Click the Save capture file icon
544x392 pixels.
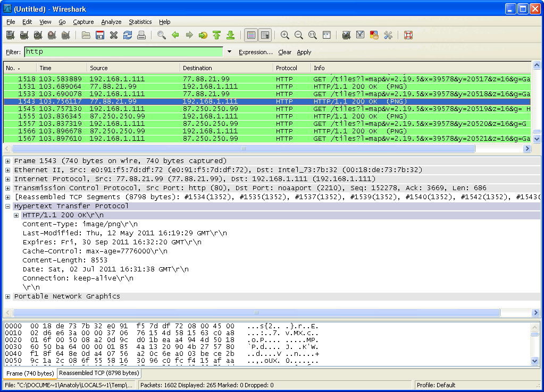point(99,36)
